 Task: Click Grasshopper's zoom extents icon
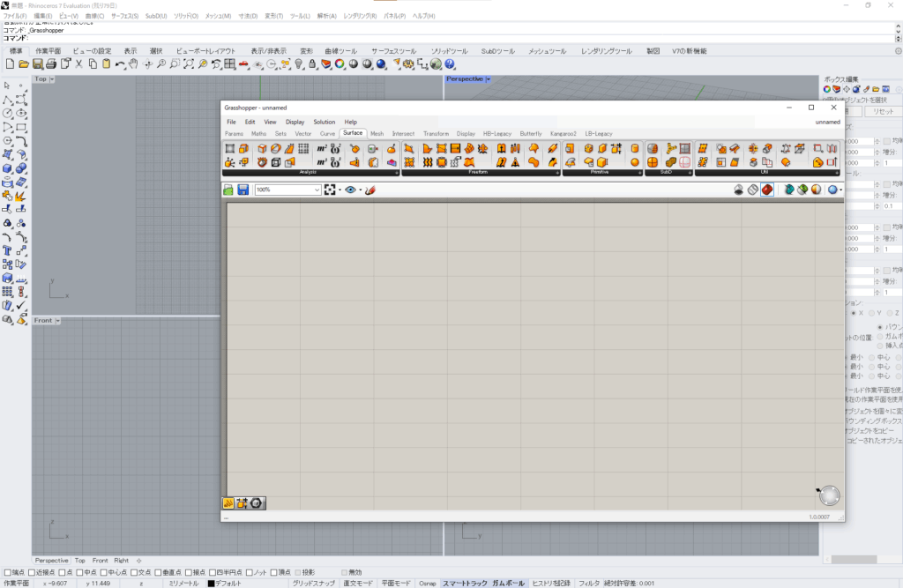click(x=331, y=190)
